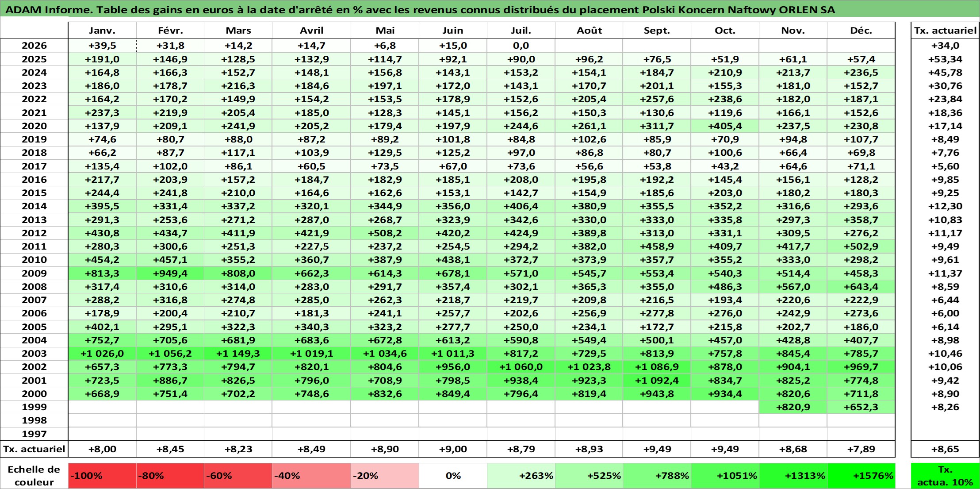This screenshot has width=980, height=489.
Task: Select the +402,1 cell in 2005
Action: 102,327
